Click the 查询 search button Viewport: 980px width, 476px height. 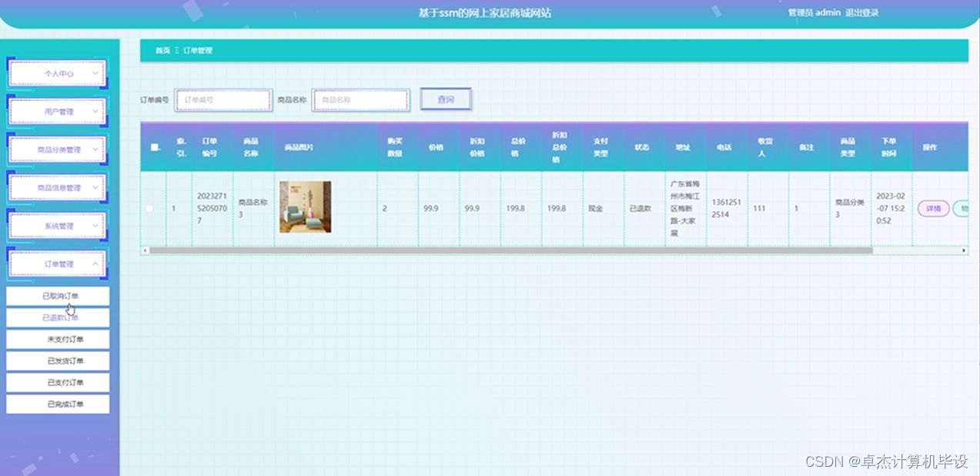click(x=446, y=99)
